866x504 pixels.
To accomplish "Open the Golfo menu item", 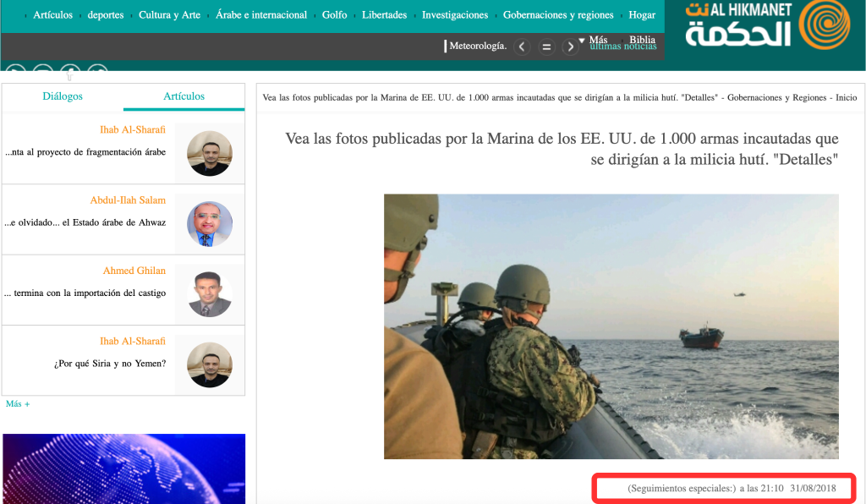I will (x=334, y=15).
